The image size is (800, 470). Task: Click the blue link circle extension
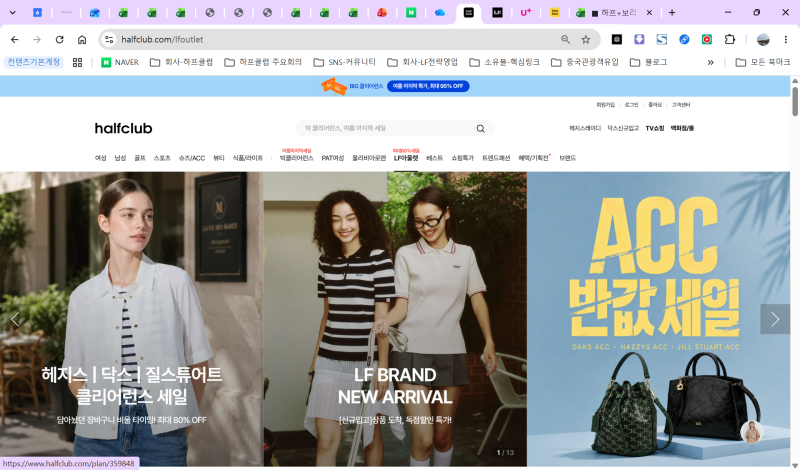tap(684, 39)
